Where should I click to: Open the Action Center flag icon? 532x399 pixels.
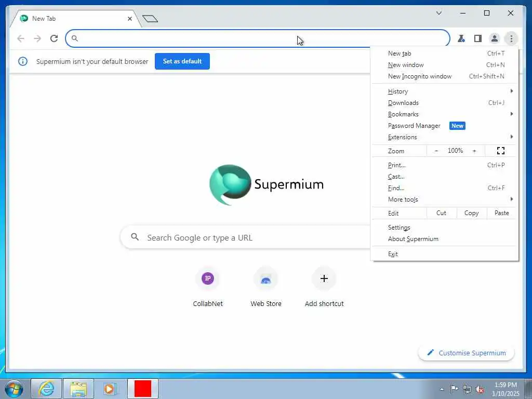click(x=454, y=389)
